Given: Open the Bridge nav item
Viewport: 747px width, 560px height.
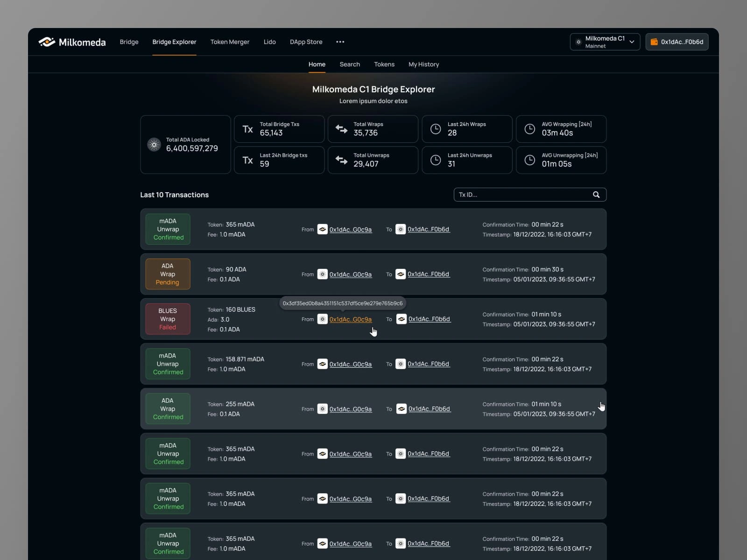Looking at the screenshot, I should (x=129, y=42).
